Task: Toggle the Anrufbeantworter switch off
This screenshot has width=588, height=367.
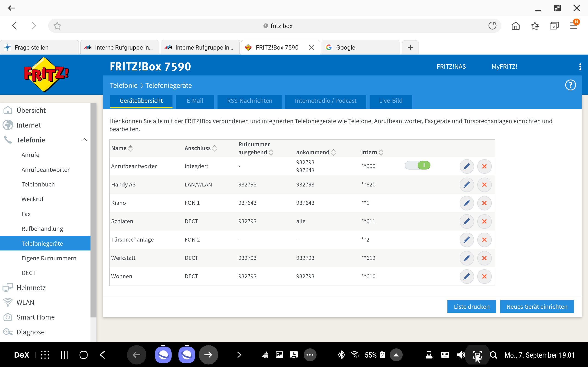Action: [x=417, y=166]
